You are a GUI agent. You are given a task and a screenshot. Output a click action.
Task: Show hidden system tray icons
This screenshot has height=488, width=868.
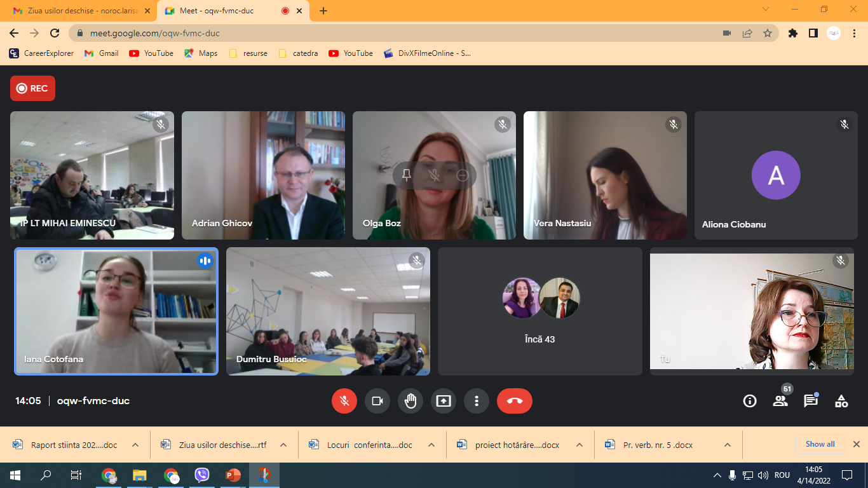pyautogui.click(x=717, y=475)
